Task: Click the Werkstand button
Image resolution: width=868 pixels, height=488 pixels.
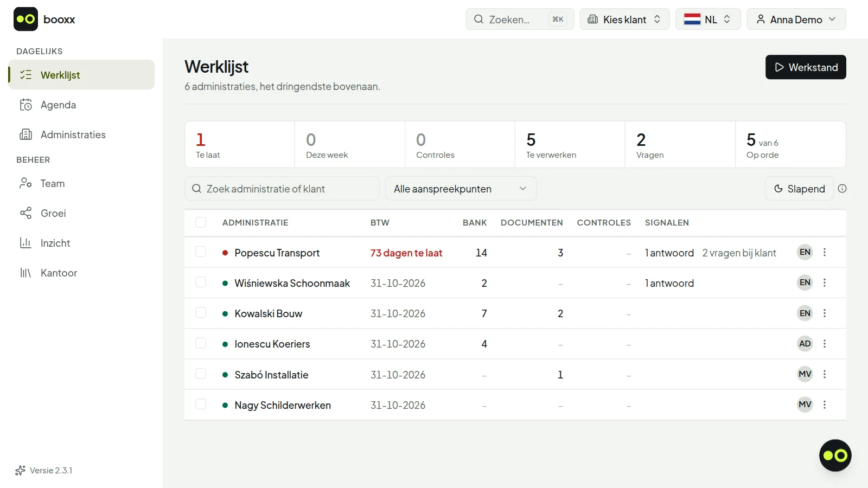Action: coord(806,67)
